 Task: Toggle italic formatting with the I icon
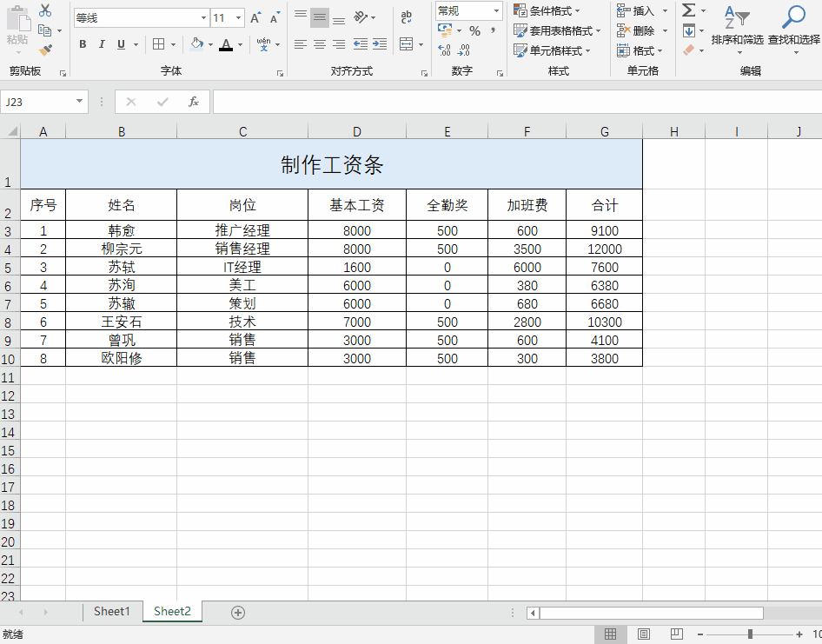[x=100, y=43]
